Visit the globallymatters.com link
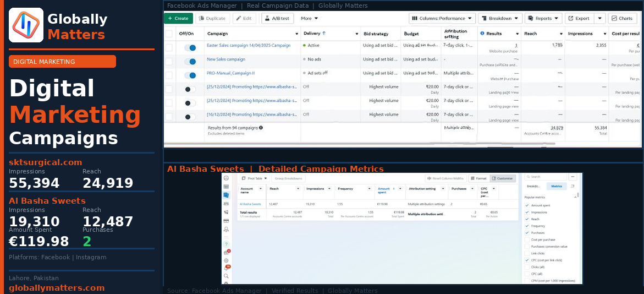The image size is (644, 294). point(57,288)
